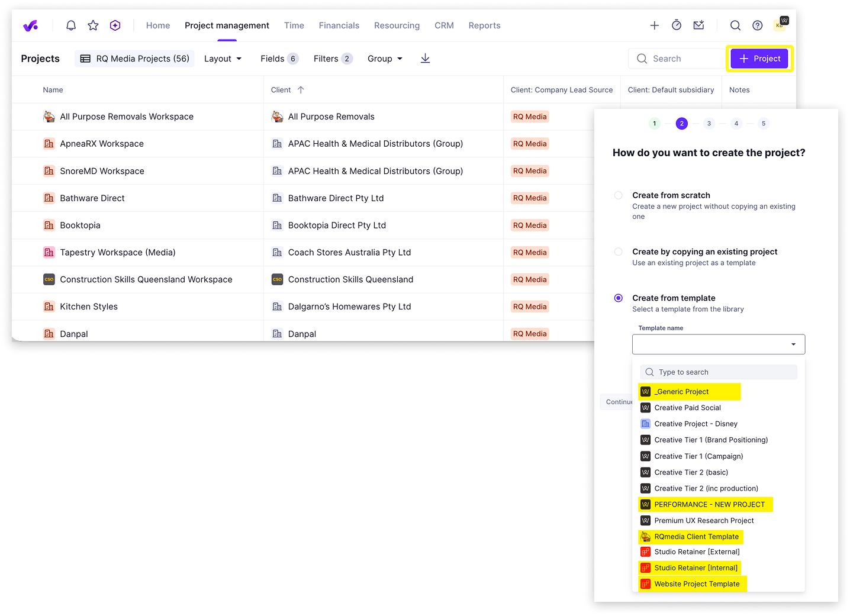The width and height of the screenshot is (850, 616).
Task: Click All Purpose Removals Workspace project icon
Action: tap(49, 117)
